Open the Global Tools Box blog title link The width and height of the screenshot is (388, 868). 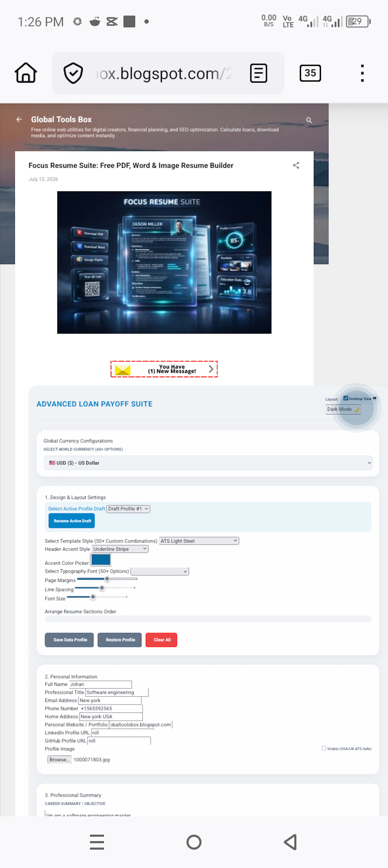pos(61,119)
